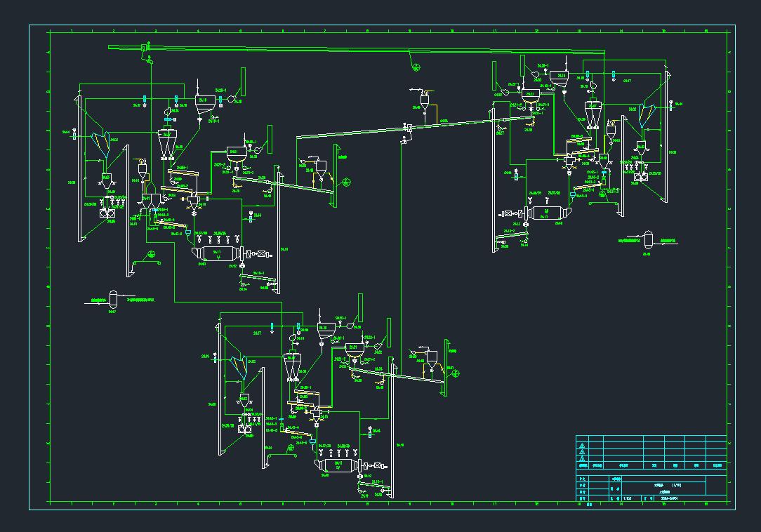Click the motor box symbol beside mill 1#
Screen dimensions: 761x532
(263, 254)
